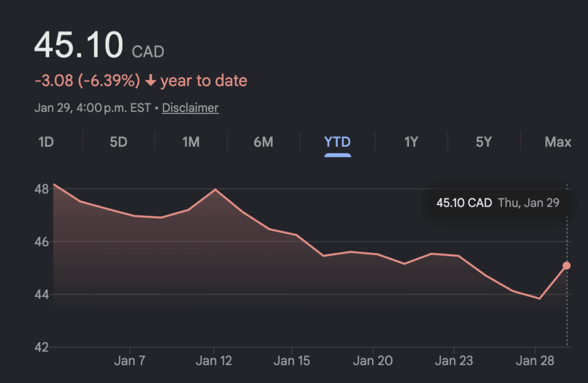Click the Jan 20 axis date
588x383 pixels.
[x=373, y=361]
